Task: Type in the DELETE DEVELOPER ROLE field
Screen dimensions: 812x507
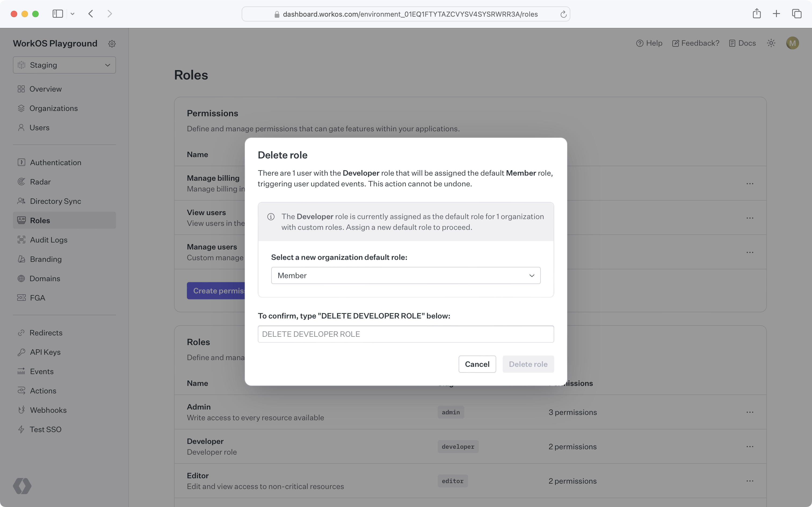Action: point(405,334)
